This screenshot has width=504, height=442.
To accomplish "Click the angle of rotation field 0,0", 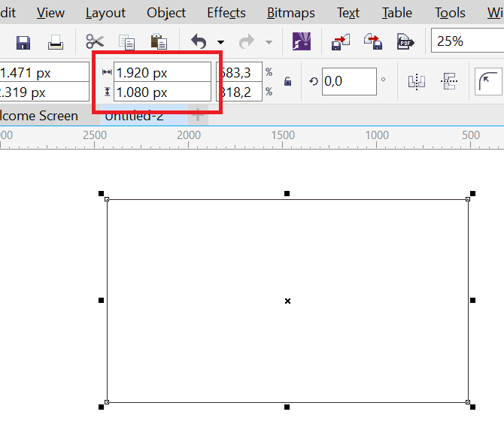I will click(349, 81).
